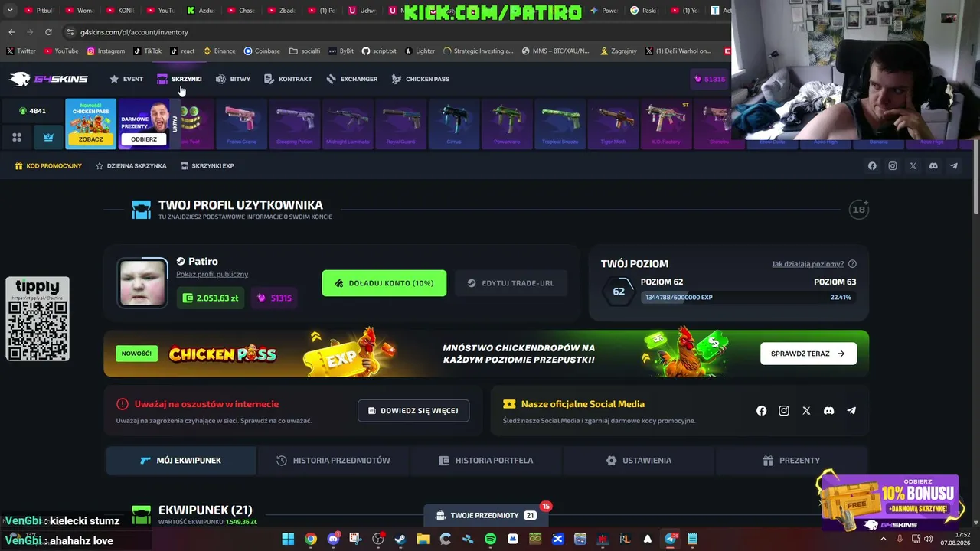Open the Fraise Crane pistol drop
Image resolution: width=980 pixels, height=551 pixels.
click(241, 123)
